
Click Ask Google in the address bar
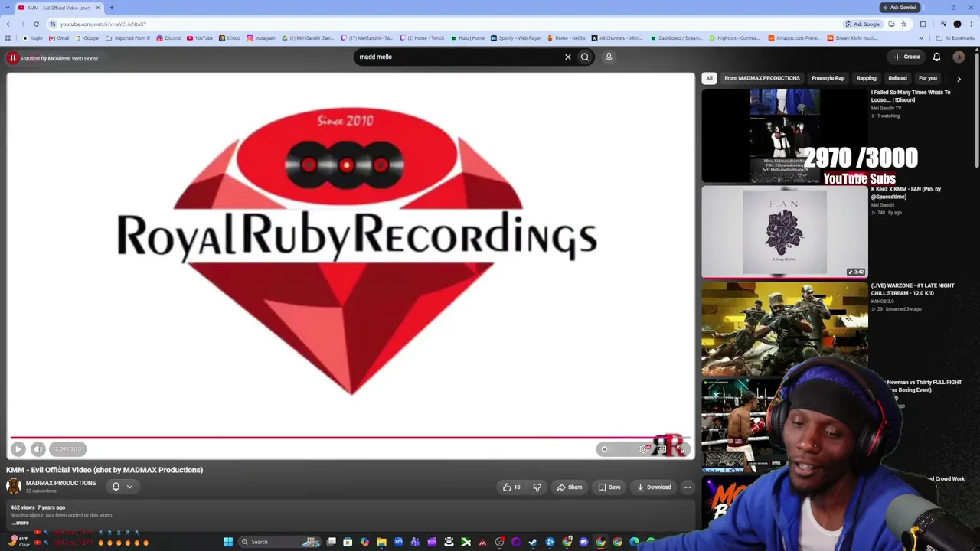(862, 24)
